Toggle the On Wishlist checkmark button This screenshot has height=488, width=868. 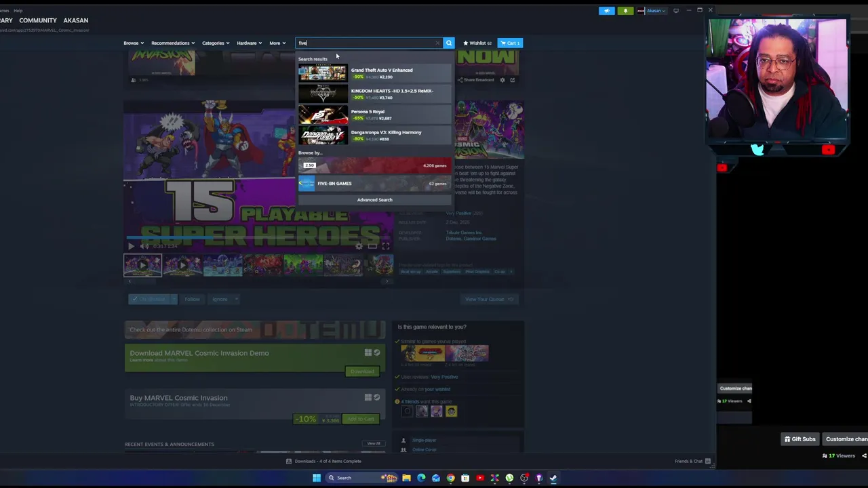[x=149, y=299]
